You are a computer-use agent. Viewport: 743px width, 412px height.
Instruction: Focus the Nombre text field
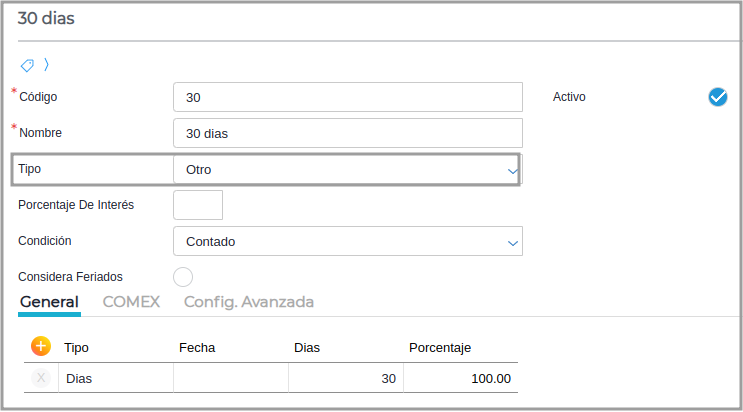point(347,133)
